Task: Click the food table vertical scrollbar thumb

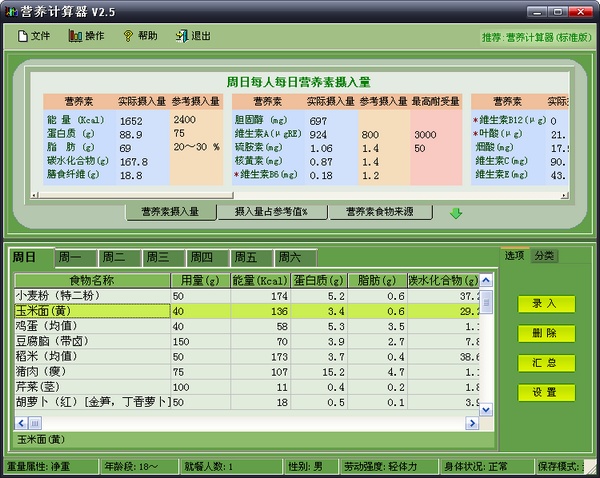Action: pos(486,302)
